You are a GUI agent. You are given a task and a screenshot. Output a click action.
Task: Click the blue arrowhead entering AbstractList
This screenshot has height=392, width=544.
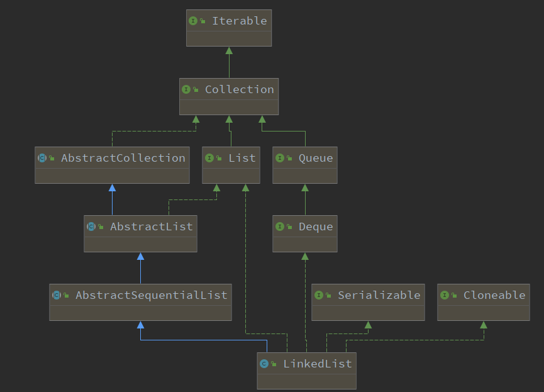pyautogui.click(x=140, y=257)
